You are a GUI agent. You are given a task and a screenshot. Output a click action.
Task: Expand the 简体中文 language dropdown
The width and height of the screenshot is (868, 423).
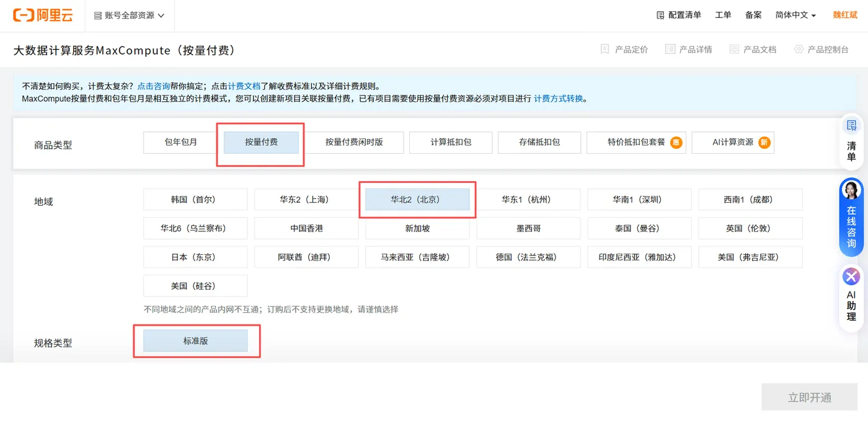pos(795,15)
